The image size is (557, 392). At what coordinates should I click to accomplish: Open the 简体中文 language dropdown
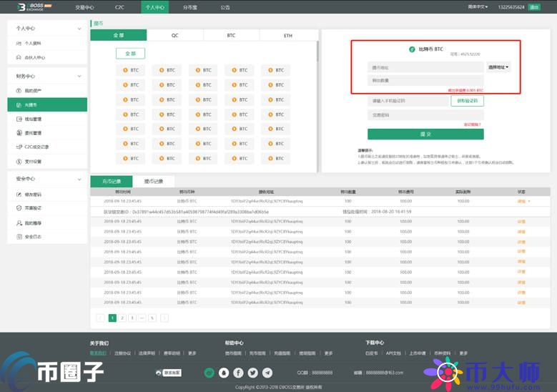click(x=478, y=6)
